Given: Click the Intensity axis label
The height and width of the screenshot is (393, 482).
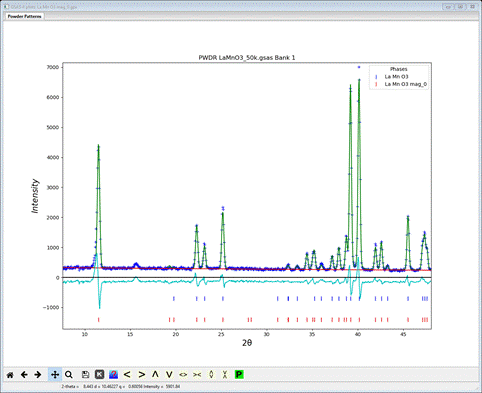Looking at the screenshot, I should pyautogui.click(x=35, y=196).
